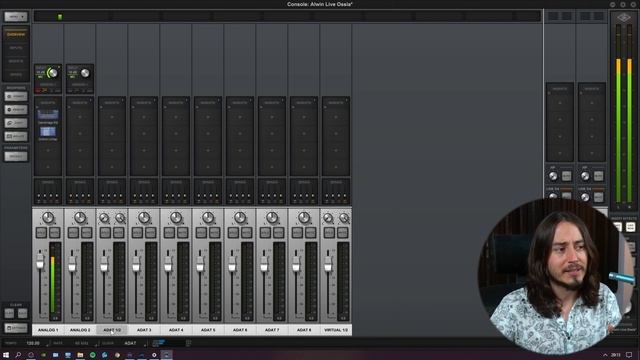Mute the ANALOG 1 channel

click(x=54, y=232)
